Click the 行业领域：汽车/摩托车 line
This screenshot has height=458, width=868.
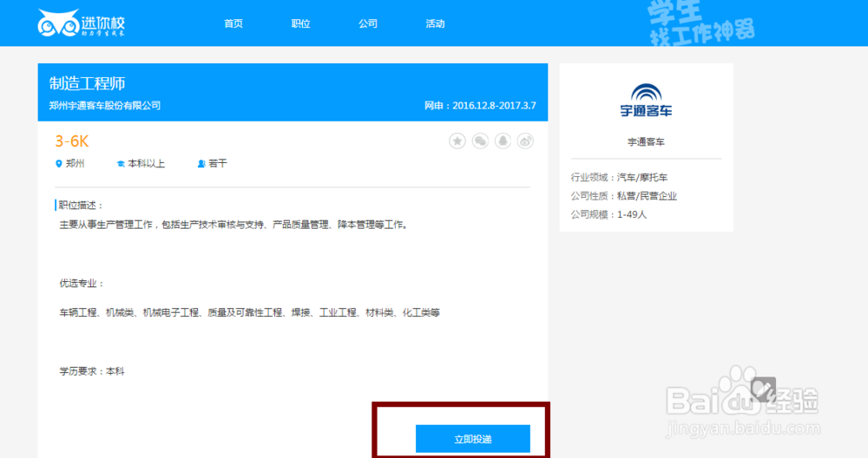click(619, 177)
